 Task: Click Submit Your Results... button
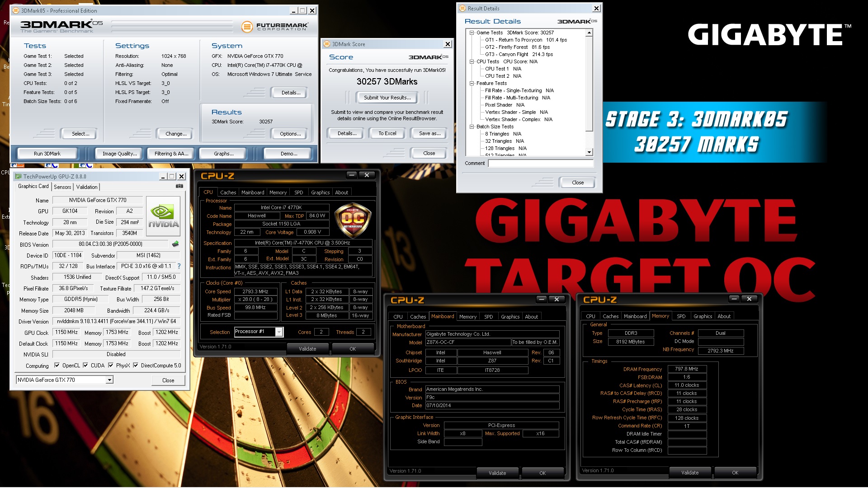pos(387,98)
